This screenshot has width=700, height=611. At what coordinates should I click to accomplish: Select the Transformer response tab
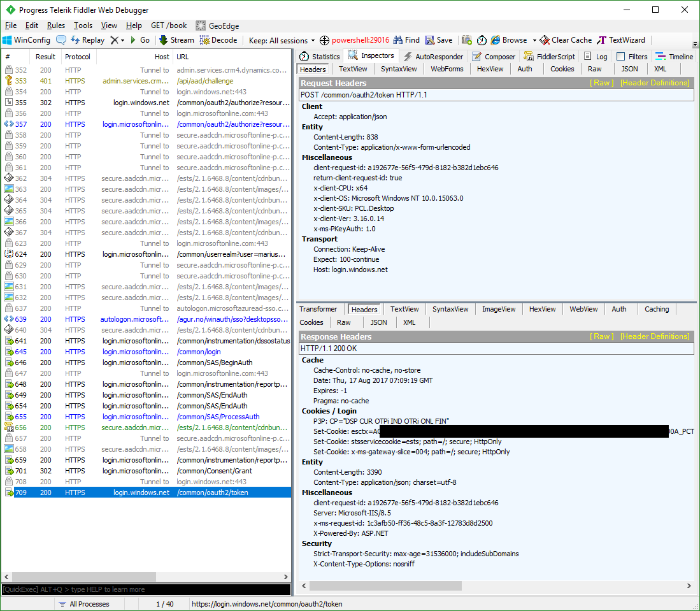point(318,309)
